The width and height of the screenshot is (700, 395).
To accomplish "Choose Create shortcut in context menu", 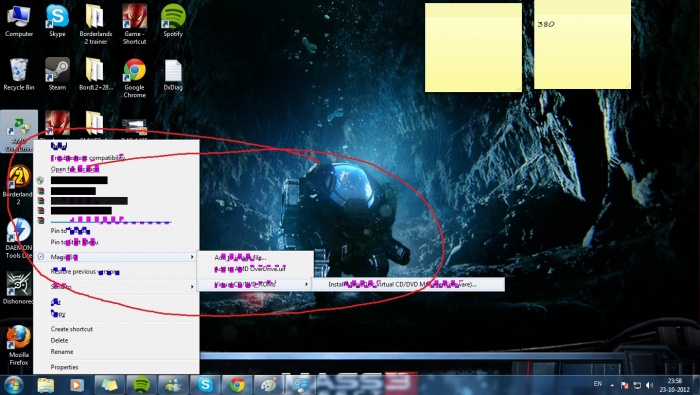I will point(72,329).
